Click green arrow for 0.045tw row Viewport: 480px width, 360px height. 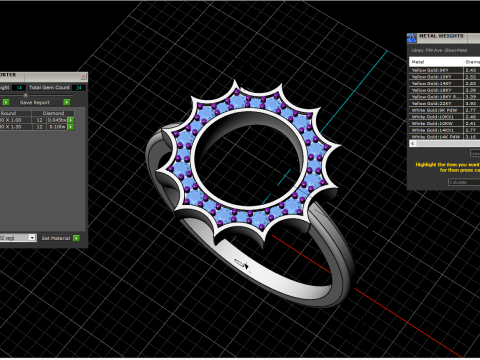71,120
